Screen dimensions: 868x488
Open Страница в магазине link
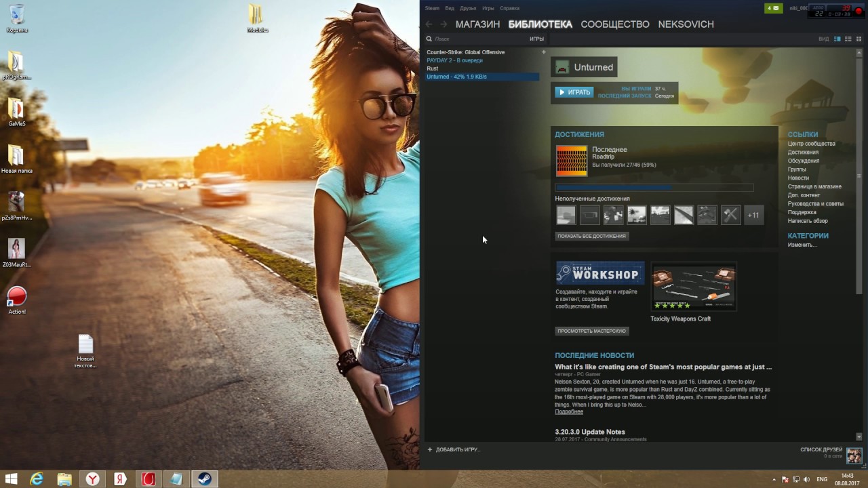pyautogui.click(x=814, y=186)
